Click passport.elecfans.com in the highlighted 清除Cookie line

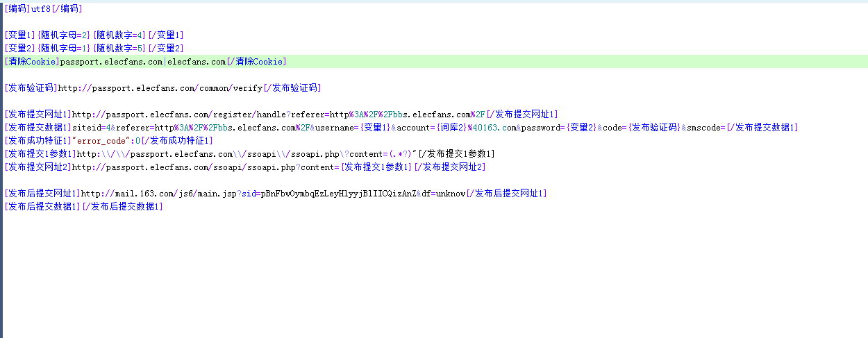coord(111,62)
